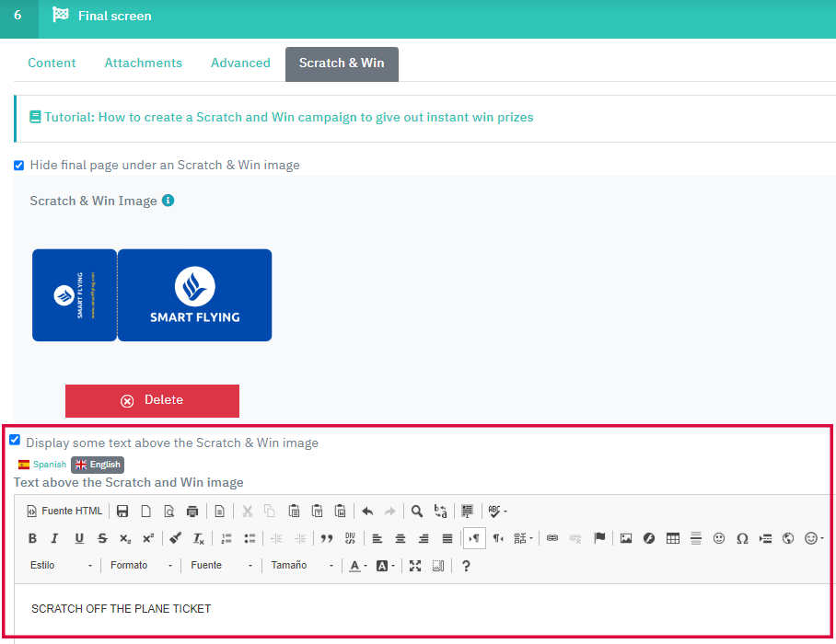Create a Div container
Viewport: 836px width, 644px height.
(x=350, y=538)
